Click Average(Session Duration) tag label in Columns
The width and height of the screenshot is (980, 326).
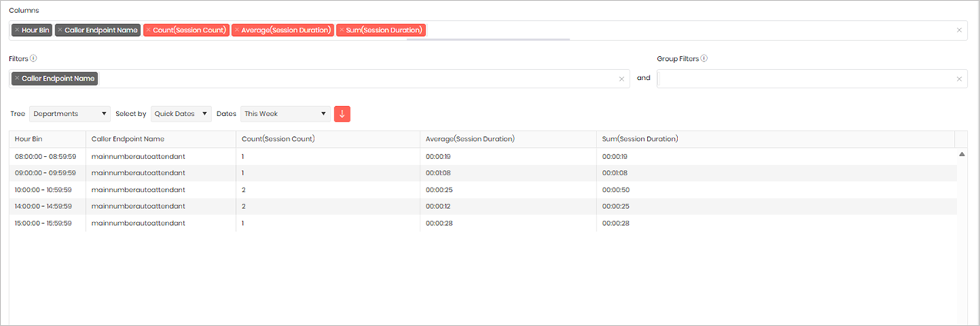click(286, 30)
